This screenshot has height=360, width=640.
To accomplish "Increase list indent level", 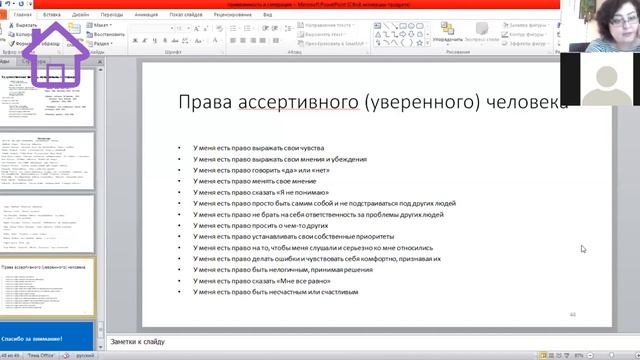I will [x=275, y=28].
